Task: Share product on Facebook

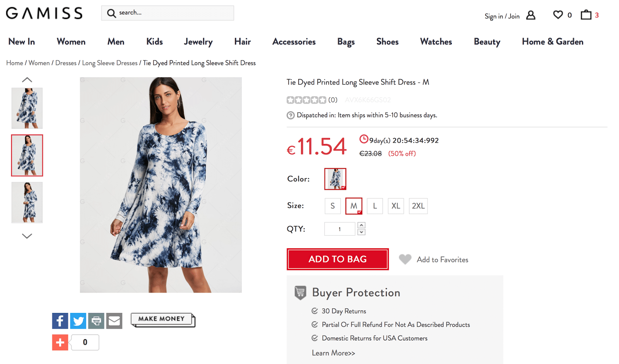Action: (x=60, y=321)
